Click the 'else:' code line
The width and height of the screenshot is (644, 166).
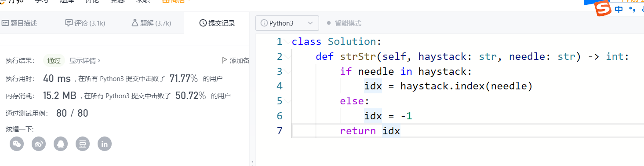[x=354, y=101]
